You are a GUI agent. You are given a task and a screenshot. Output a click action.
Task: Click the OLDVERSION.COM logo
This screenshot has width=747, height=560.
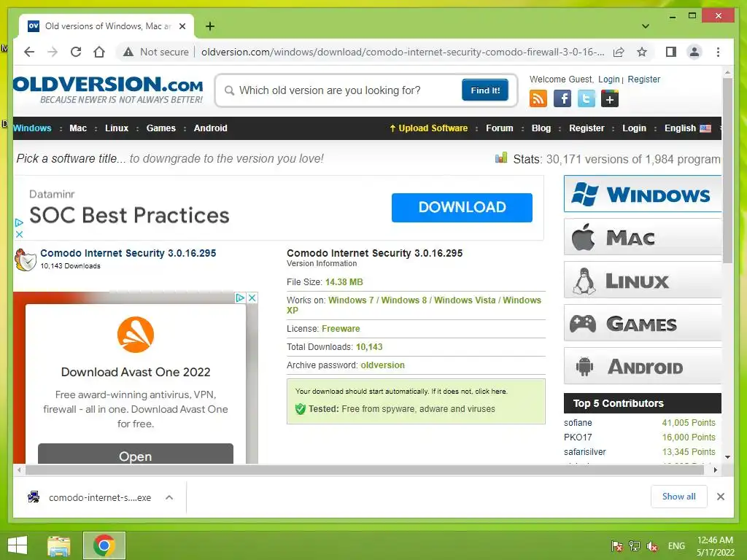108,90
